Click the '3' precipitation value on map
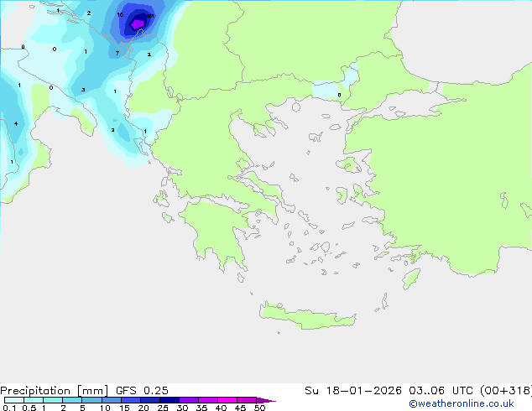Image resolution: width=532 pixels, height=411 pixels. tap(83, 90)
